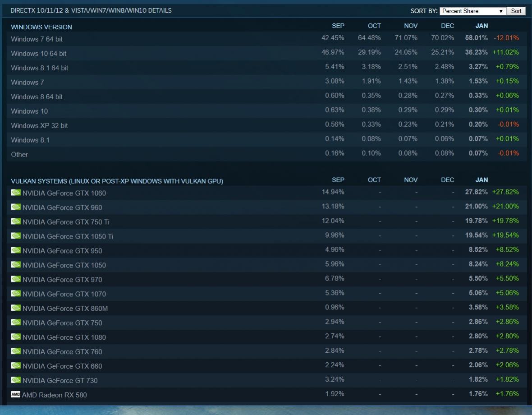Select the Windows 8.1 64 bit row label

click(39, 68)
